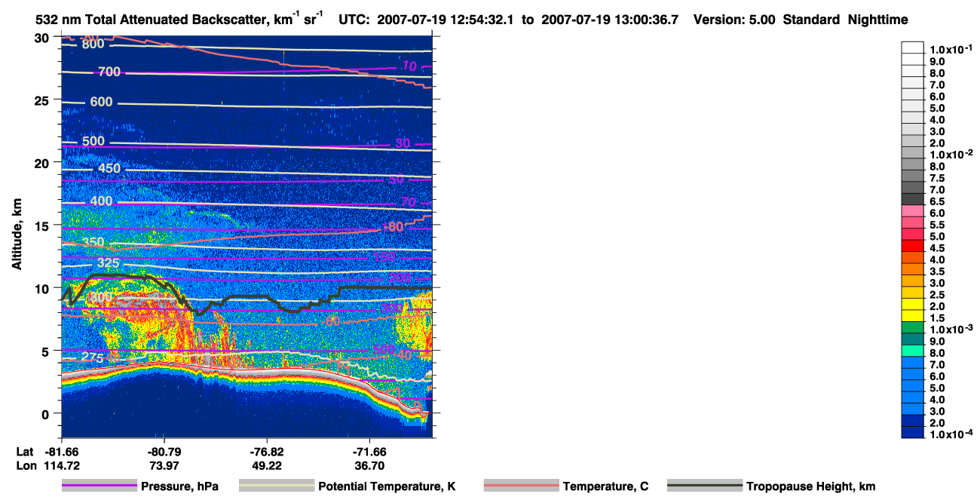The width and height of the screenshot is (980, 503).
Task: Click the "600" potential temperature contour label
Action: [101, 103]
